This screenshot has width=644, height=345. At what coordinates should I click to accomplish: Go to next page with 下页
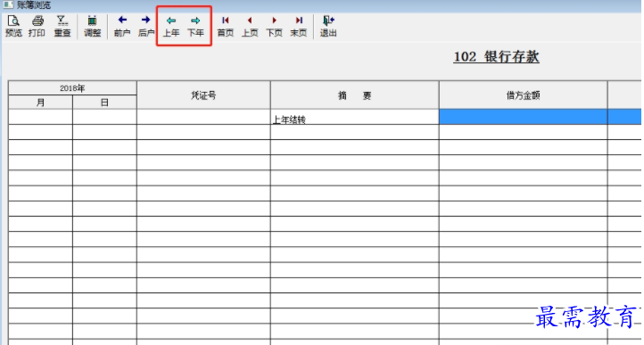(274, 26)
